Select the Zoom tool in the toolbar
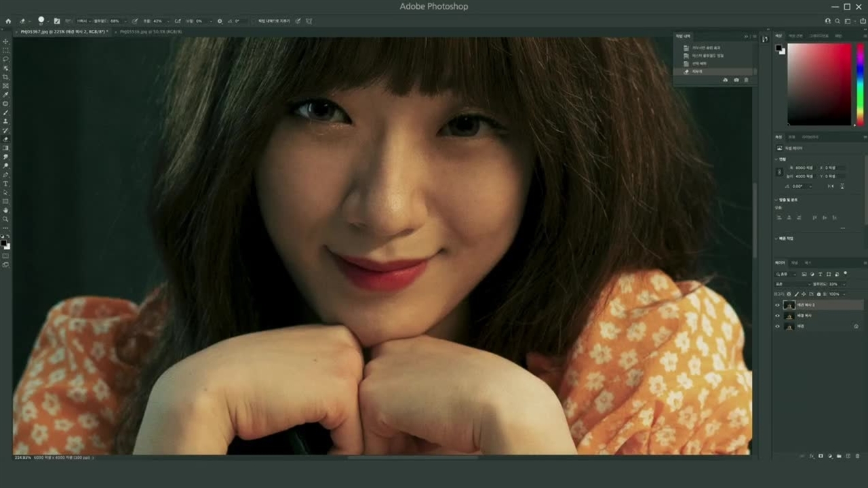This screenshot has width=868, height=488. (x=6, y=219)
